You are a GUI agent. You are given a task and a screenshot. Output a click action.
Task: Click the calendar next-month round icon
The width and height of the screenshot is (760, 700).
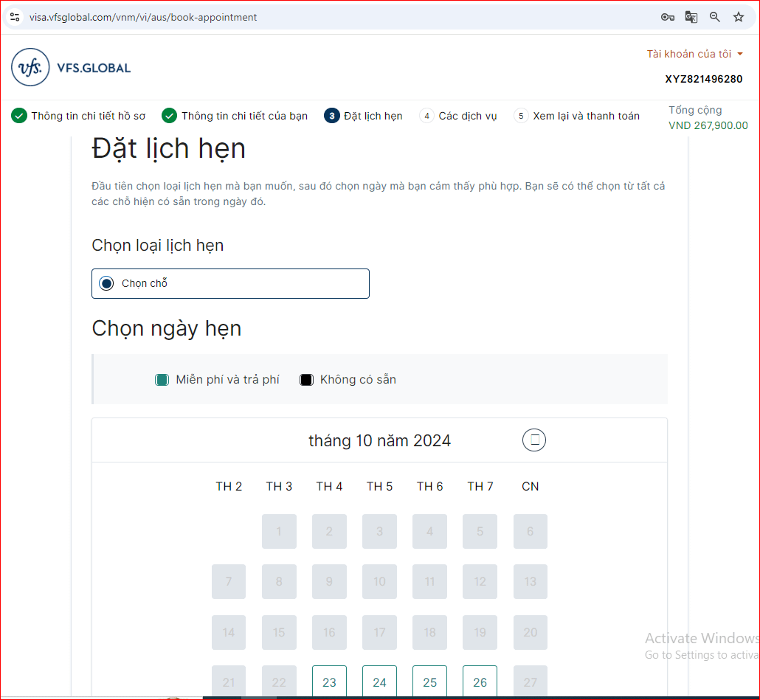[534, 440]
